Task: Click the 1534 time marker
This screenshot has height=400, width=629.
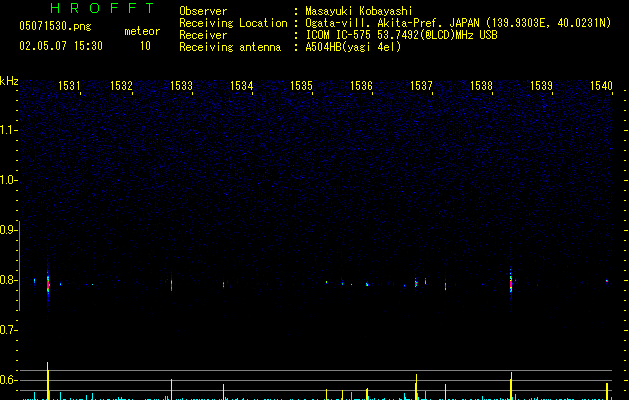Action: [x=241, y=86]
